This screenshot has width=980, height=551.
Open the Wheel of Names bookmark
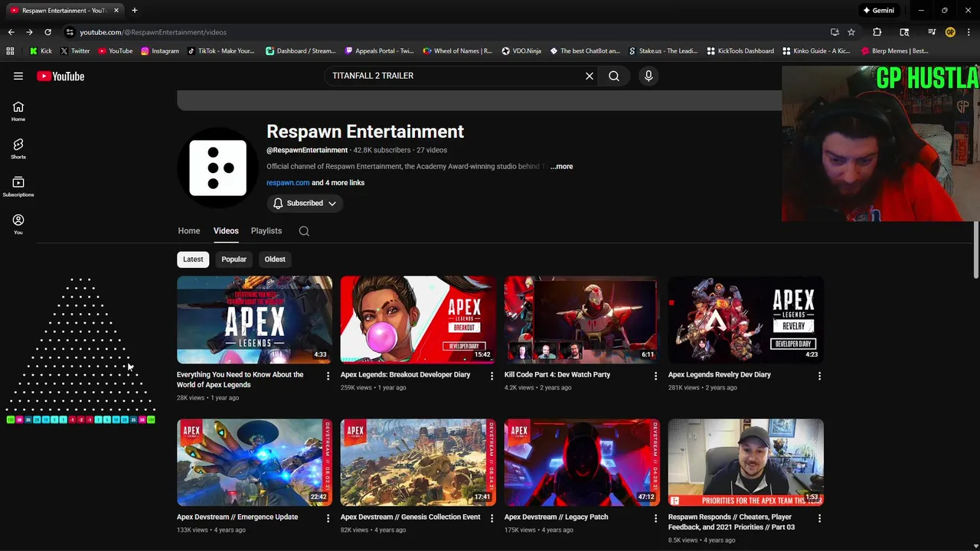(457, 51)
